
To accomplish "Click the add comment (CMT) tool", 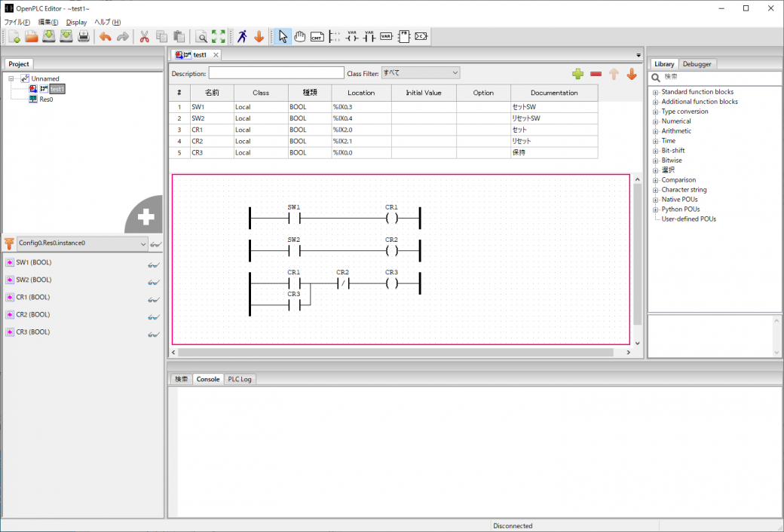I will coord(317,36).
